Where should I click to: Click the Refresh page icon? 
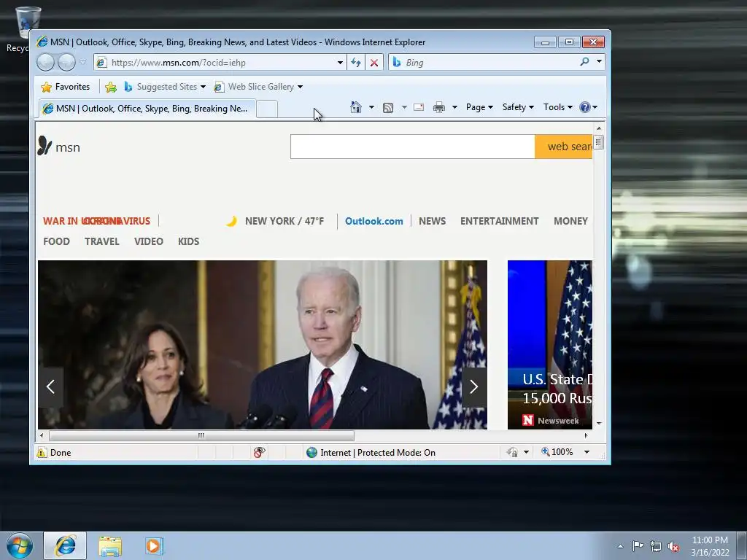pyautogui.click(x=356, y=63)
